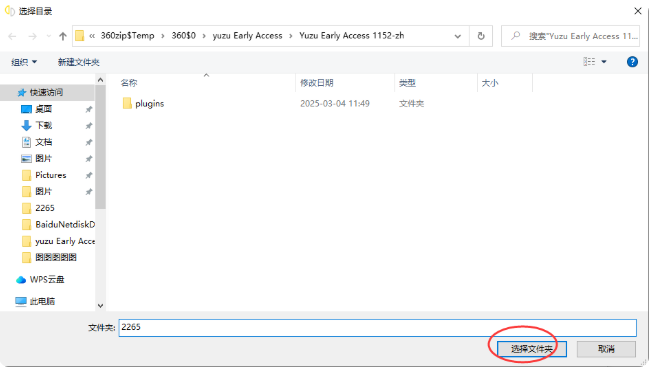
Task: Open the view options dropdown arrow
Action: coord(604,62)
